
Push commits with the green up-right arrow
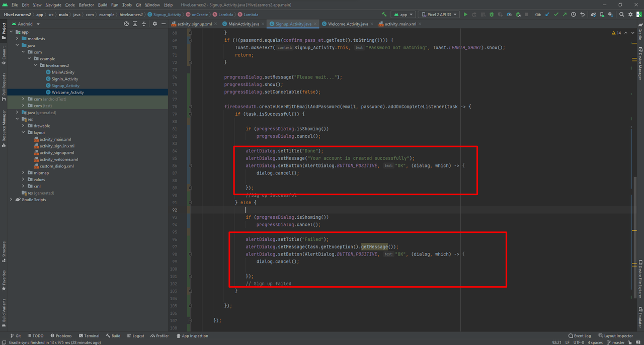pos(565,15)
